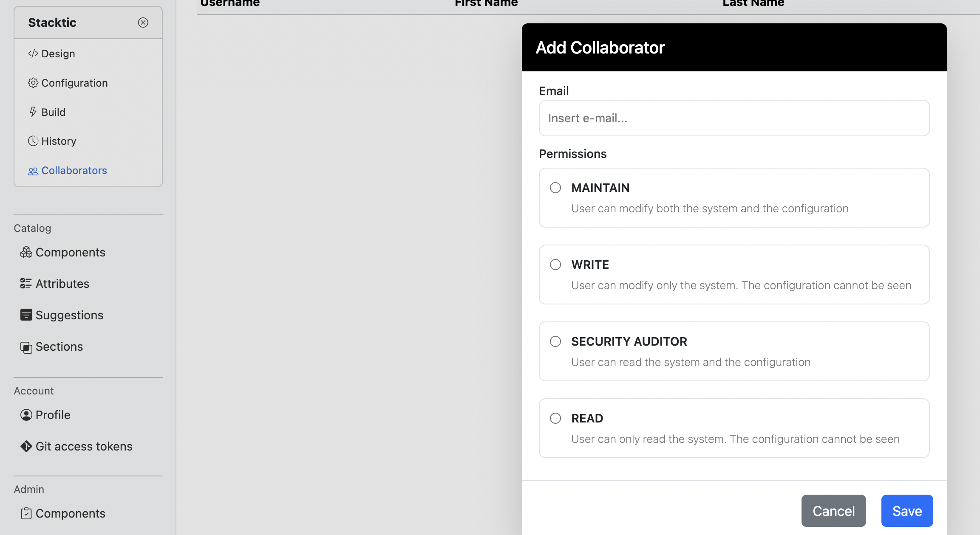Click the Design code icon
The height and width of the screenshot is (535, 980).
pyautogui.click(x=33, y=53)
